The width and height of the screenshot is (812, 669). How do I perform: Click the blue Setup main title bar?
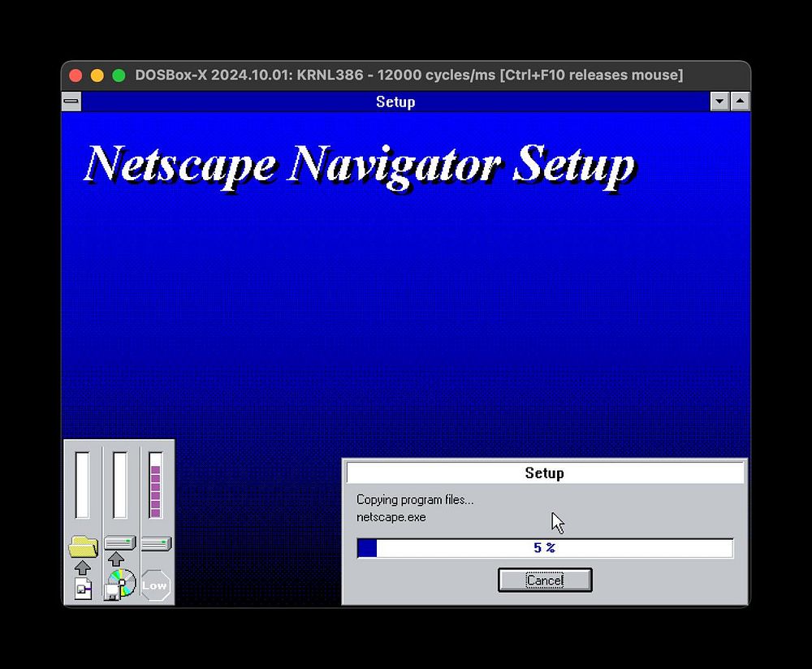tap(395, 101)
